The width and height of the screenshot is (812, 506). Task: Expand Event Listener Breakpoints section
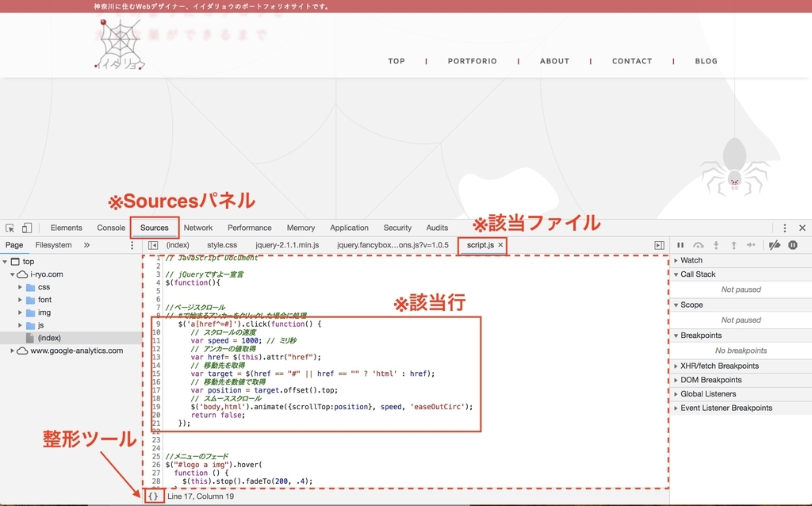coord(676,408)
